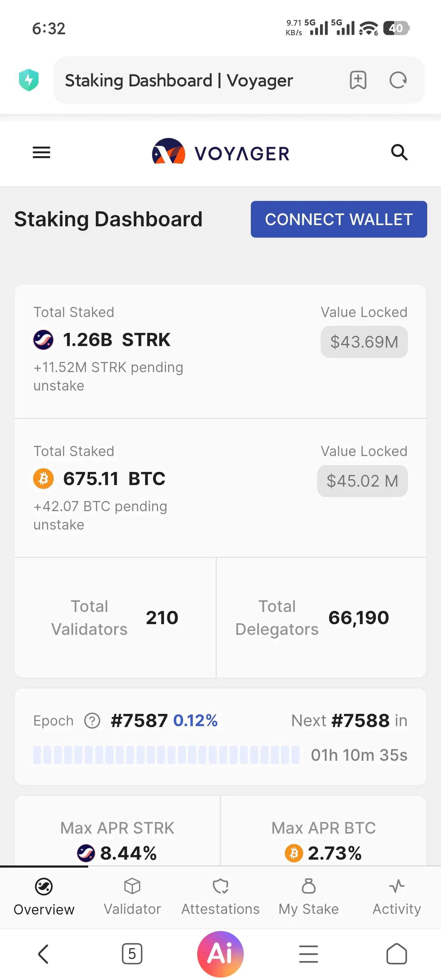
Task: Open the browser bottom menu lines icon
Action: pos(308,954)
